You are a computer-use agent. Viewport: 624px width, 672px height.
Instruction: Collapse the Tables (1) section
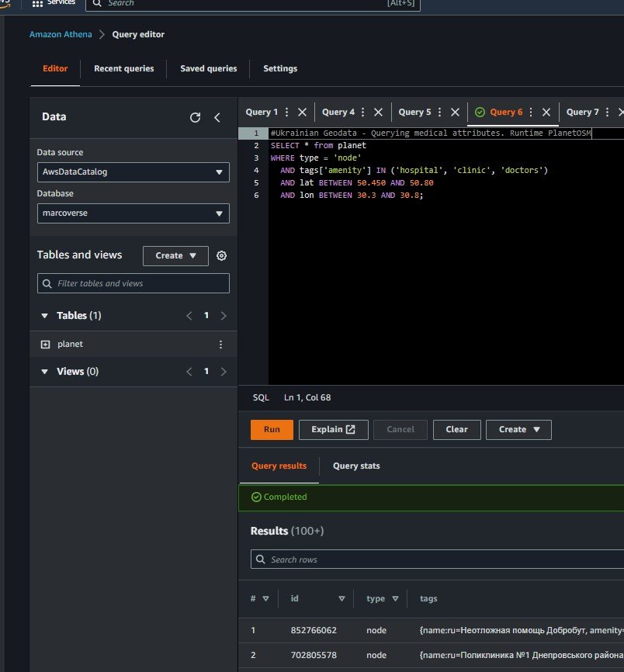point(44,316)
